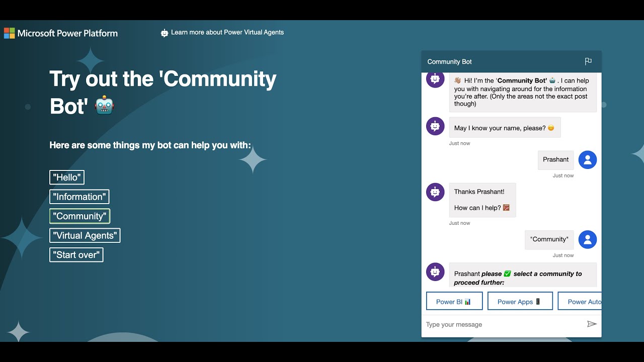Click the Community Bot header title
This screenshot has width=644, height=362.
(449, 61)
